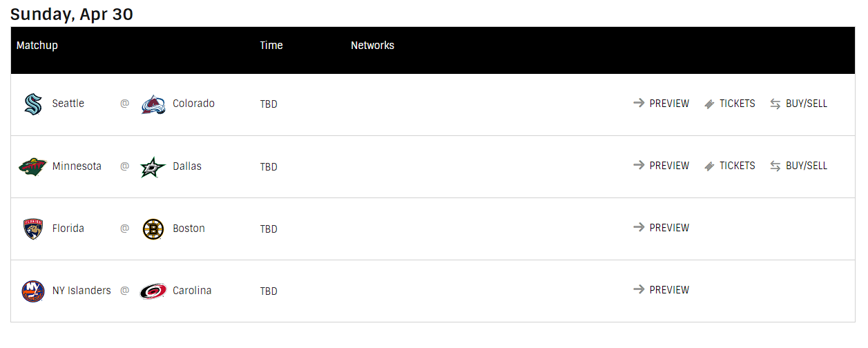View Preview for Florida at Boston

point(662,228)
